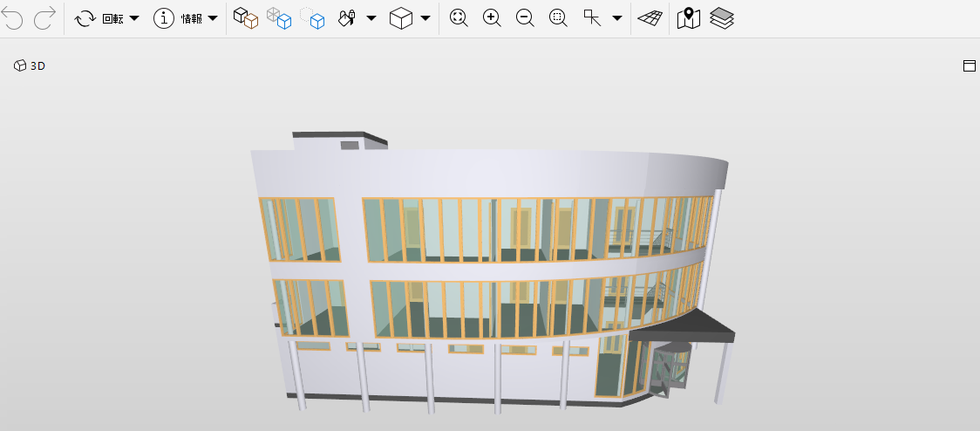This screenshot has width=980, height=431.
Task: Click the brown-cube show all objects icon
Action: [x=246, y=18]
